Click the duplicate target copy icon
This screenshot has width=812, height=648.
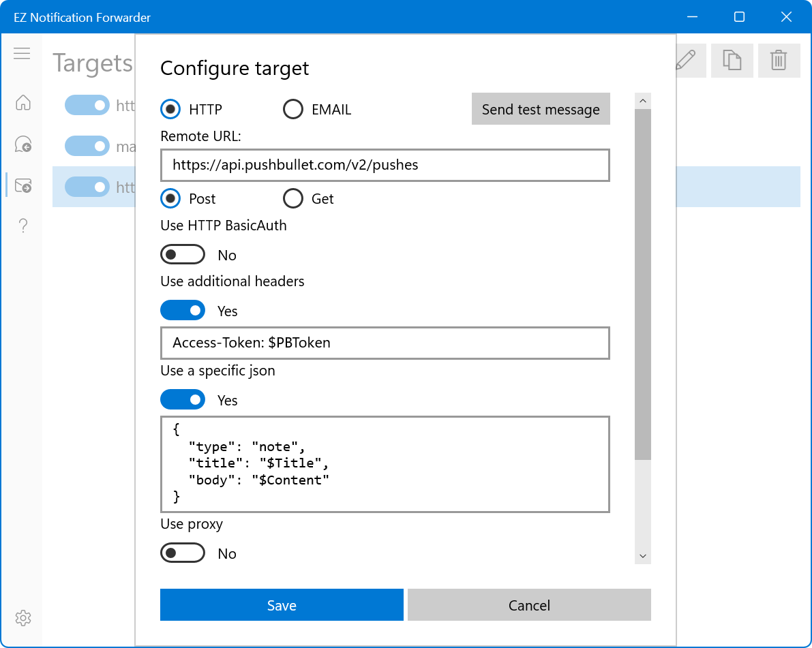732,61
